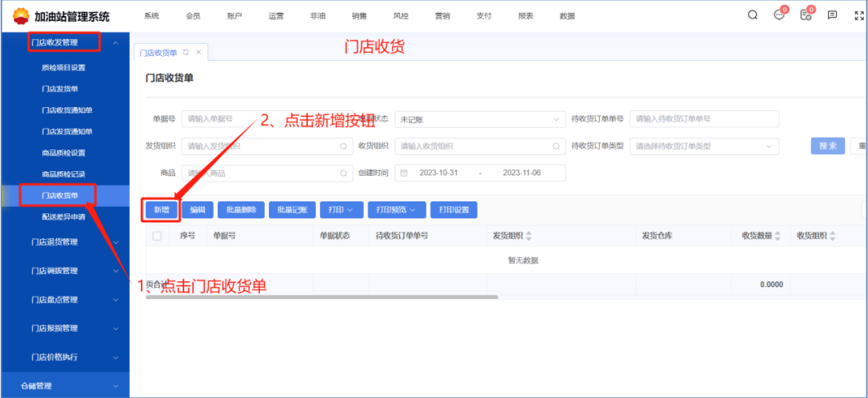This screenshot has width=868, height=398.
Task: Click the 批量记账 button
Action: [291, 209]
